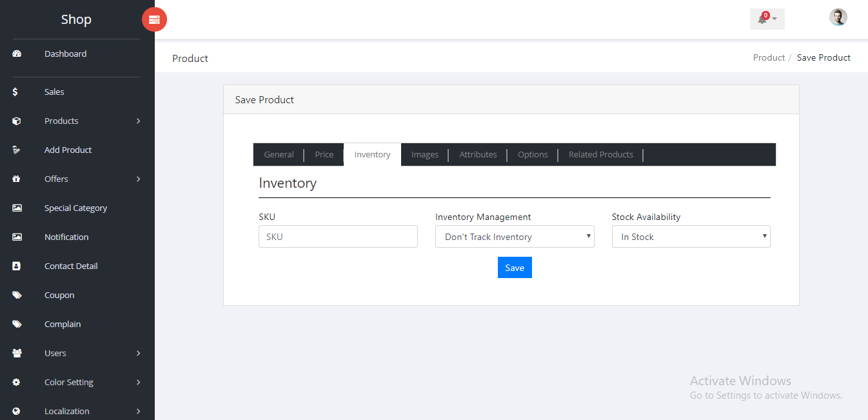Image resolution: width=868 pixels, height=420 pixels.
Task: Open the Related Products tab
Action: coord(600,155)
